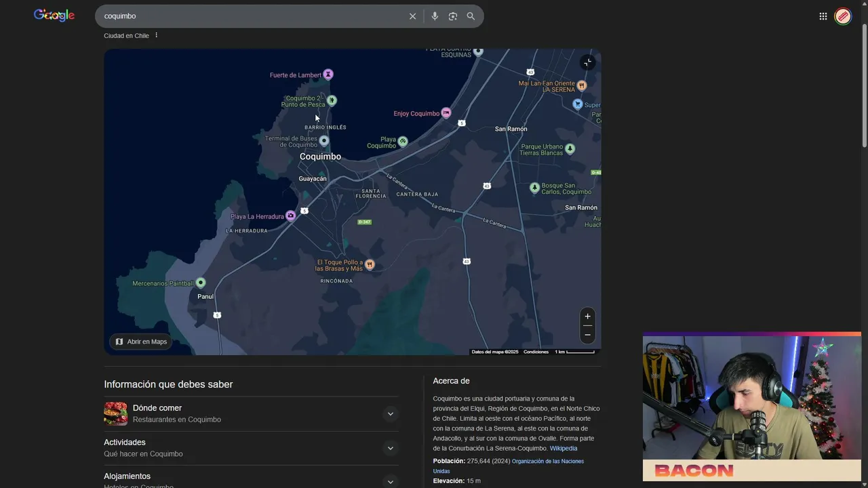Select the Mai Lan Fan Oriente pin
The image size is (868, 488).
(x=582, y=85)
